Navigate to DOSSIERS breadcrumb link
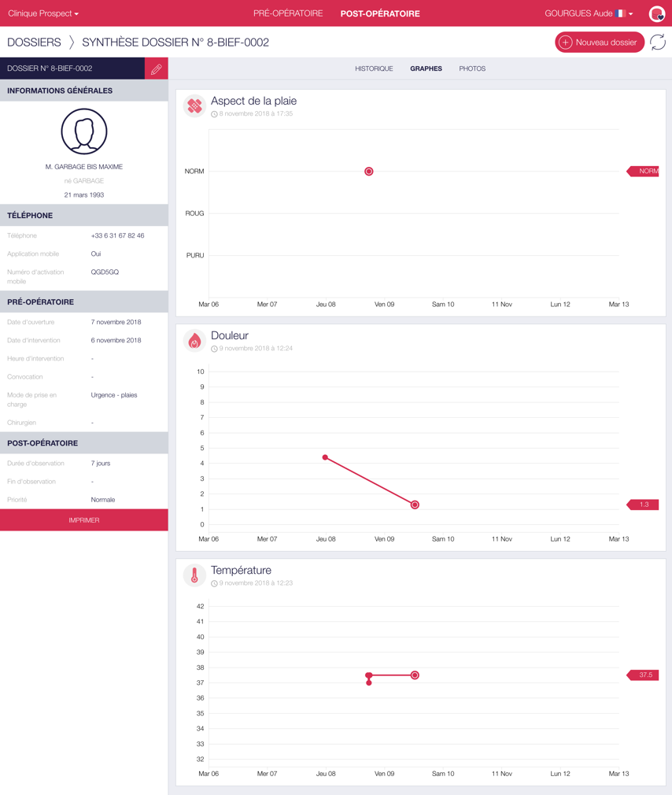672x795 pixels. (34, 43)
